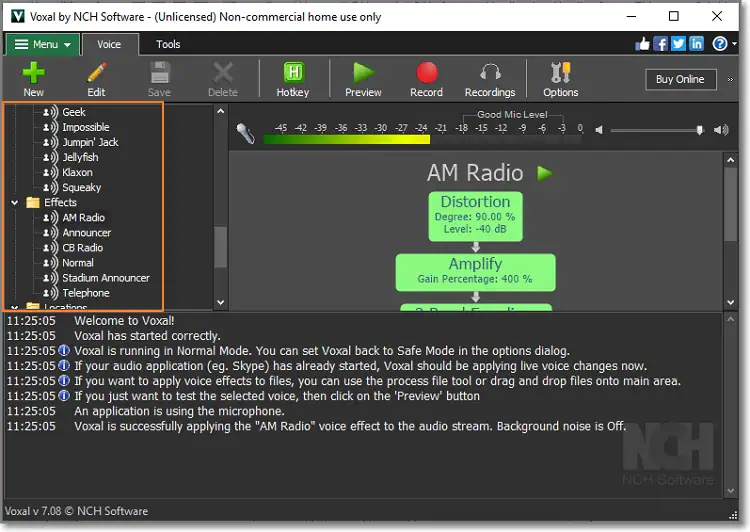The width and height of the screenshot is (750, 532).
Task: Click 'An application is using the microphone.' log line
Action: (x=179, y=411)
